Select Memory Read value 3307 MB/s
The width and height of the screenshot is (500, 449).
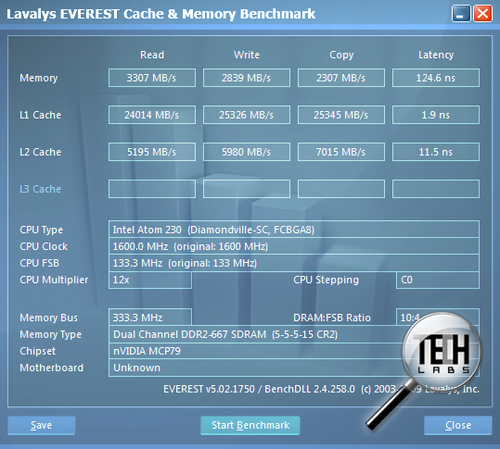[x=152, y=78]
